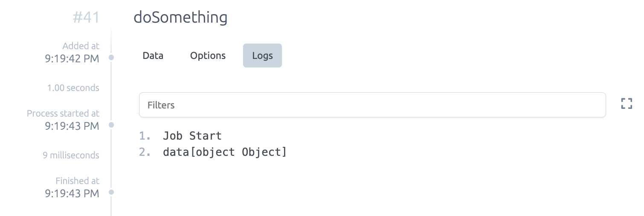The height and width of the screenshot is (216, 644).
Task: Select the Job Start log line
Action: 192,136
